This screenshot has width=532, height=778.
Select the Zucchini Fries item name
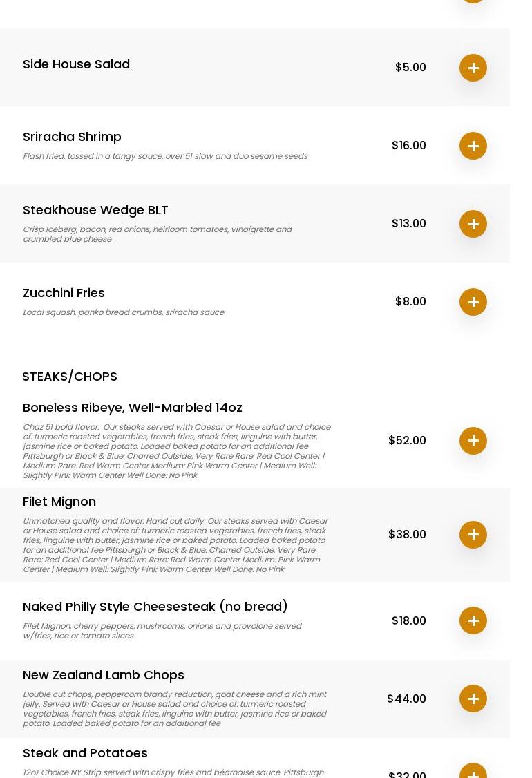pyautogui.click(x=64, y=293)
